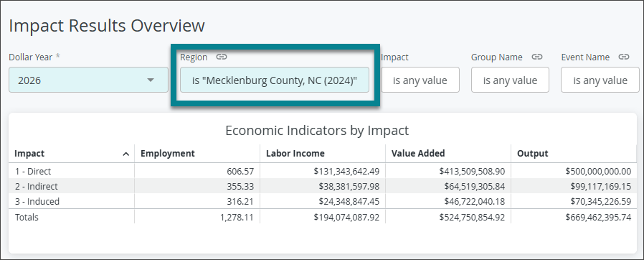This screenshot has width=644, height=260.
Task: Click the link icon beside Event Name
Action: [624, 57]
